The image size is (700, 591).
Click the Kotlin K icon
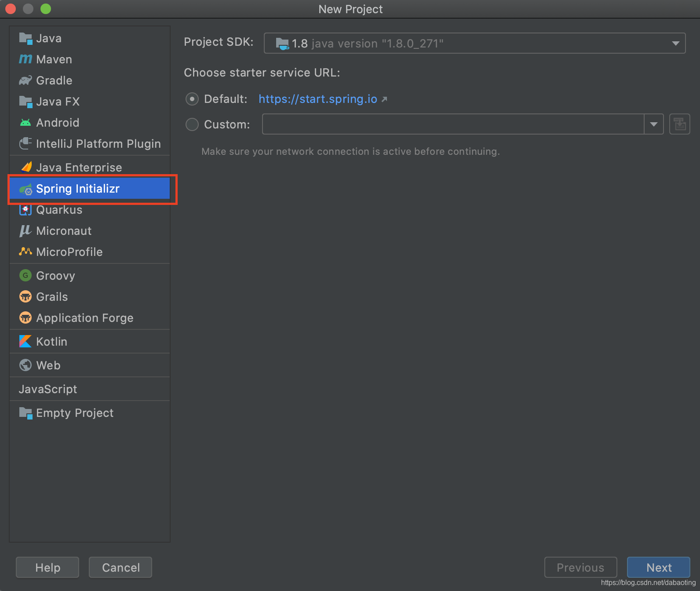click(26, 341)
